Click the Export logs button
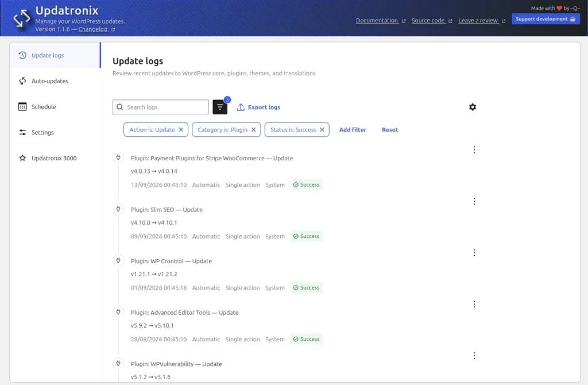The height and width of the screenshot is (385, 588). pos(258,107)
